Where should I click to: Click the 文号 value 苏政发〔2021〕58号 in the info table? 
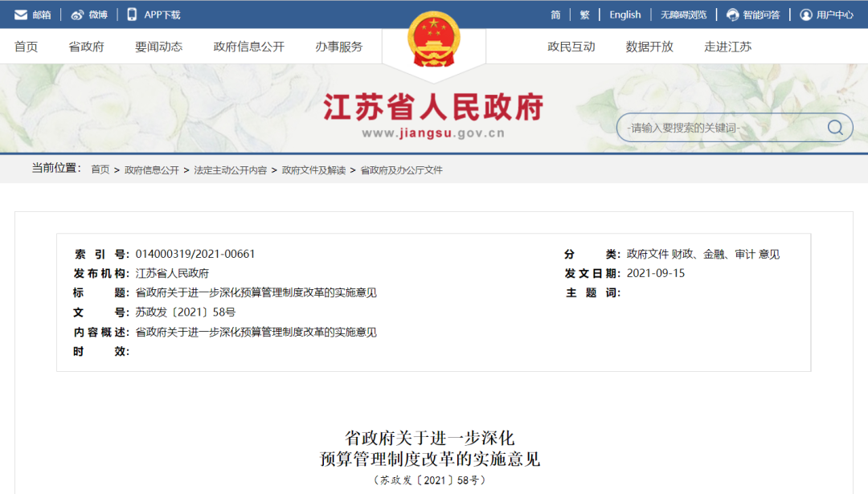click(186, 312)
